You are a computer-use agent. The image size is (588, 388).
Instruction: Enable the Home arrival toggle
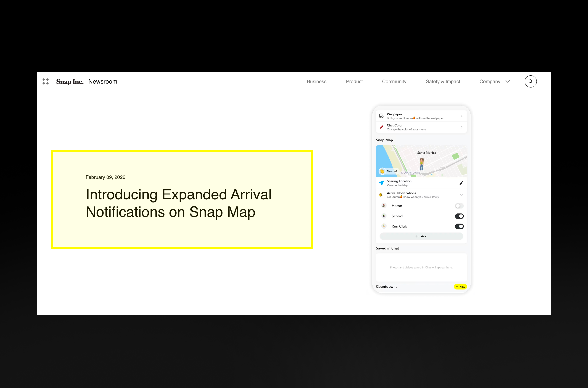click(459, 206)
